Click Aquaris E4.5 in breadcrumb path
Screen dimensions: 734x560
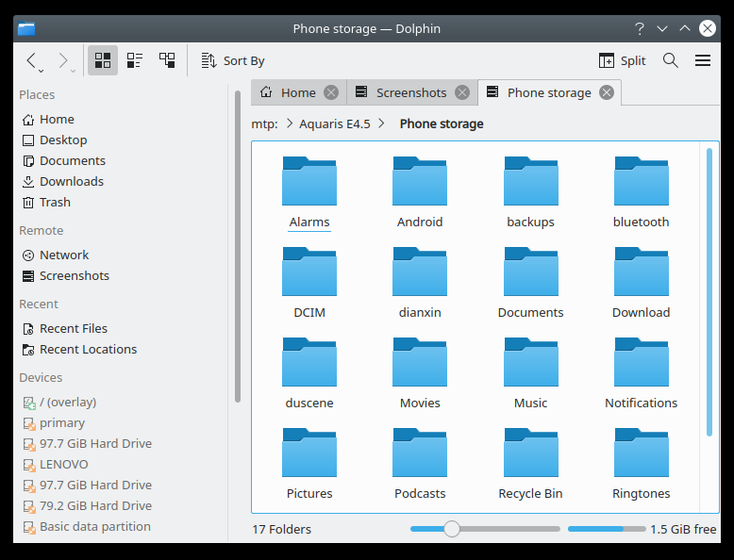[x=334, y=124]
